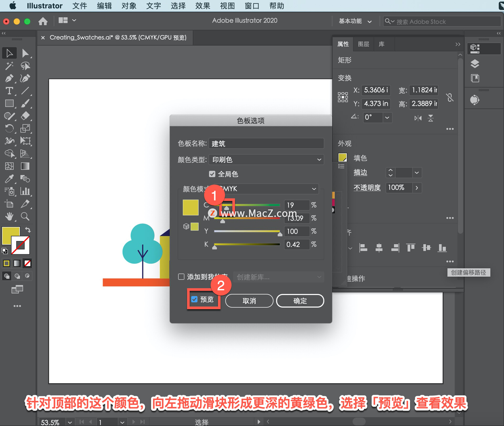Viewport: 504px width, 426px height.
Task: Click the 确定 button
Action: [300, 301]
